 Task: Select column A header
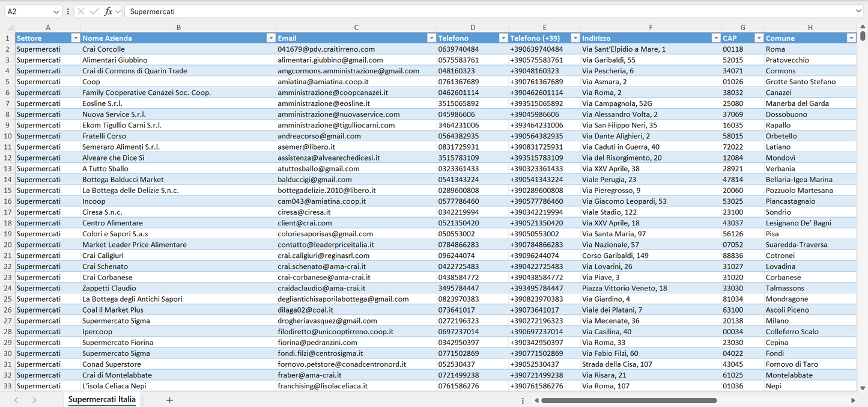coord(47,27)
